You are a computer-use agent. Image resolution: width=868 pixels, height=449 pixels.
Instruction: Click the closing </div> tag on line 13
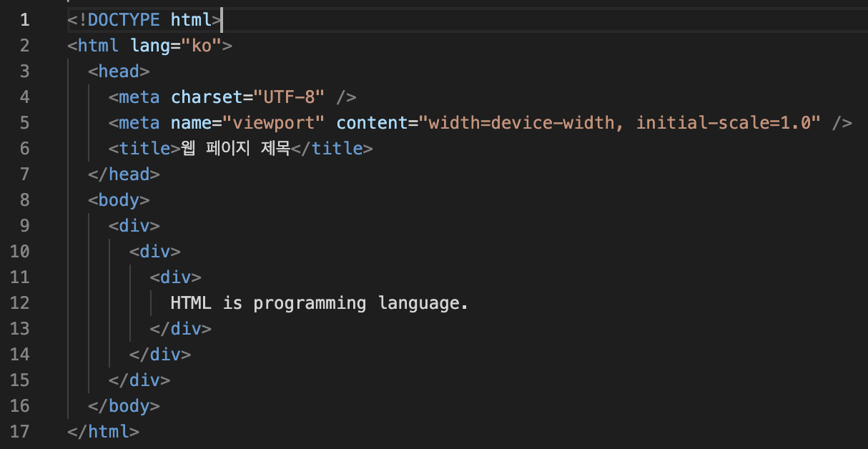coord(181,329)
